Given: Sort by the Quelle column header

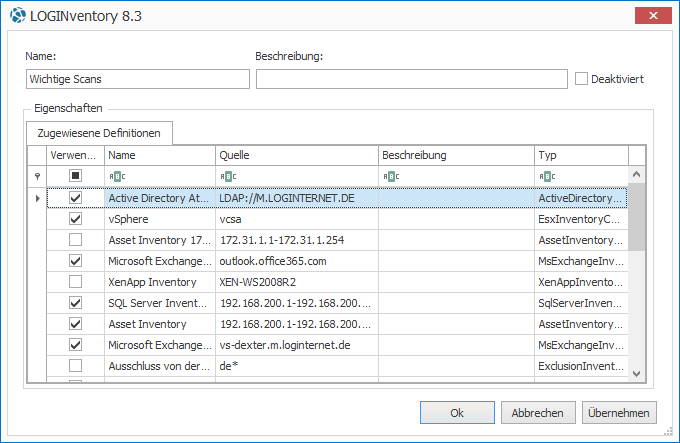Looking at the screenshot, I should (x=297, y=155).
